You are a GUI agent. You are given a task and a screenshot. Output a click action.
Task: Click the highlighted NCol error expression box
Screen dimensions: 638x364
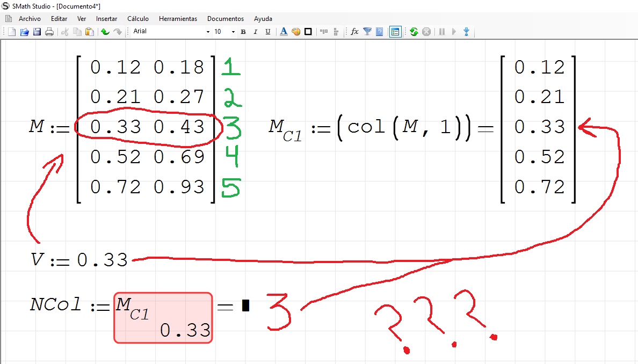163,317
